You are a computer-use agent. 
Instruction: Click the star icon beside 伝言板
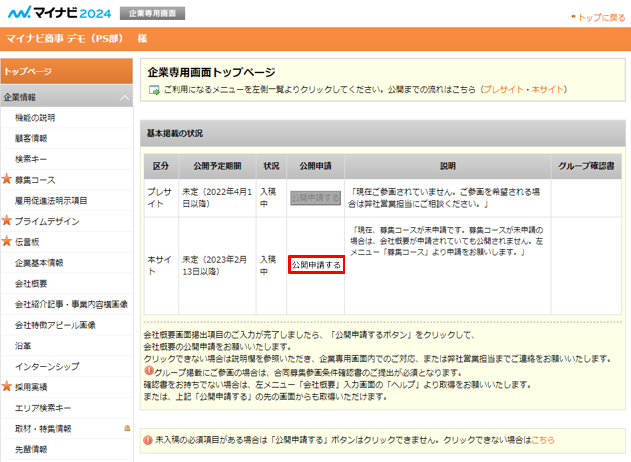click(7, 242)
